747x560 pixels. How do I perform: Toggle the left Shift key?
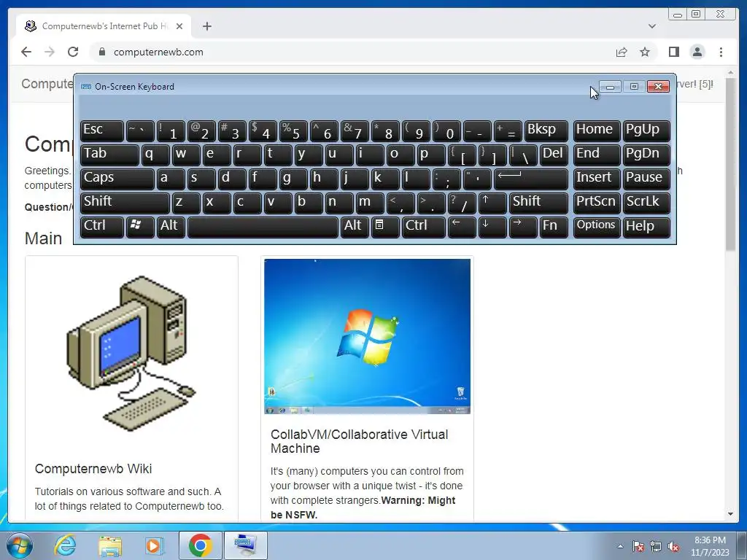[125, 203]
